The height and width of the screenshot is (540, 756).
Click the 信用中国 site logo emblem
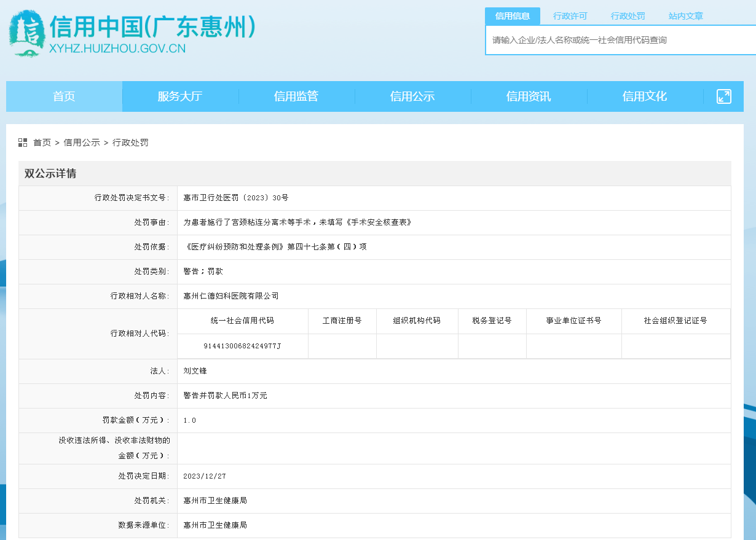[x=26, y=34]
